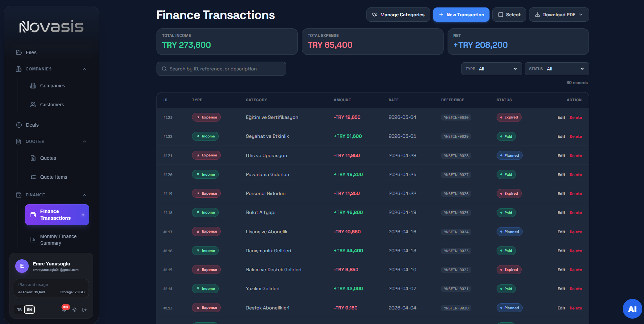
Task: Edit transaction #123
Action: tap(561, 117)
